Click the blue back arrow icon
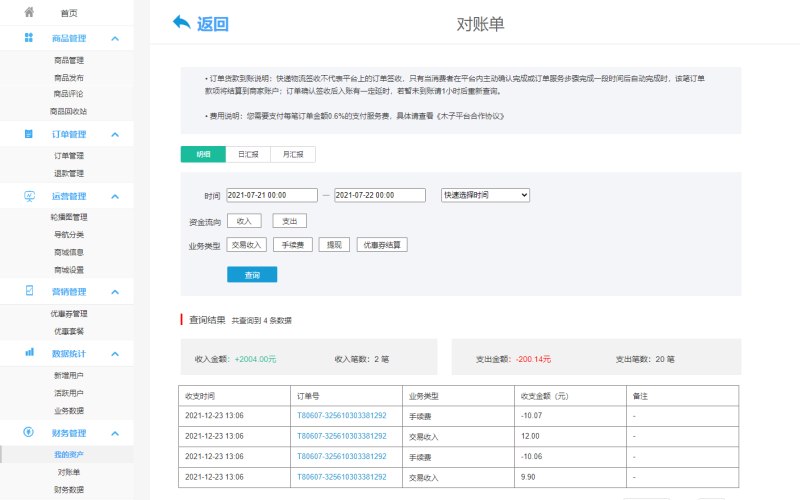 pos(182,22)
